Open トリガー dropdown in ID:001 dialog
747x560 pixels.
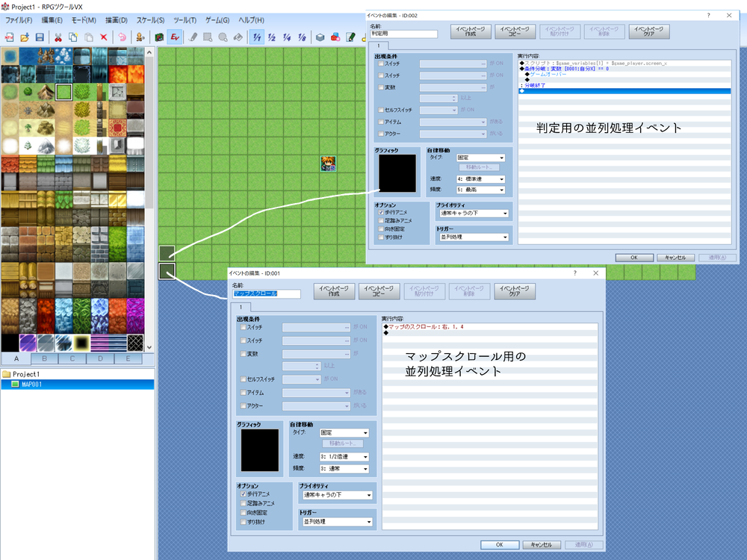click(338, 522)
